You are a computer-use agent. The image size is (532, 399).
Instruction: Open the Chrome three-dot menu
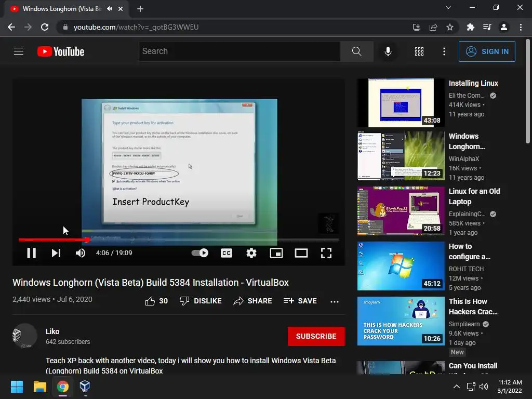[x=521, y=27]
